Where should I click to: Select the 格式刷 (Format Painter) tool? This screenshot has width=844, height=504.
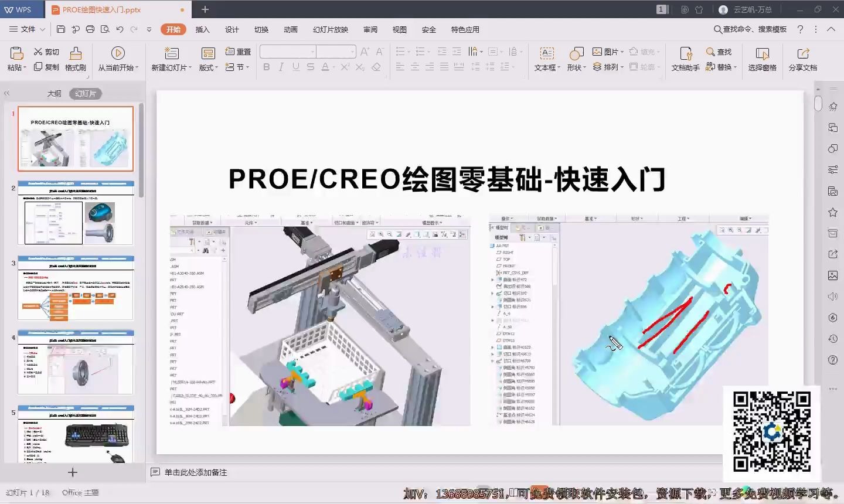click(x=76, y=59)
